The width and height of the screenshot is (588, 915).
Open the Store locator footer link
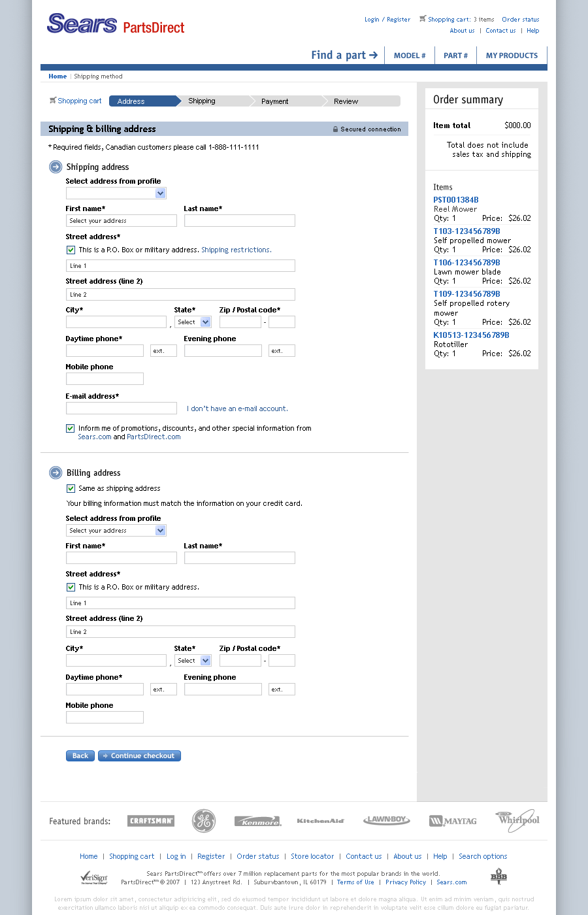(312, 856)
